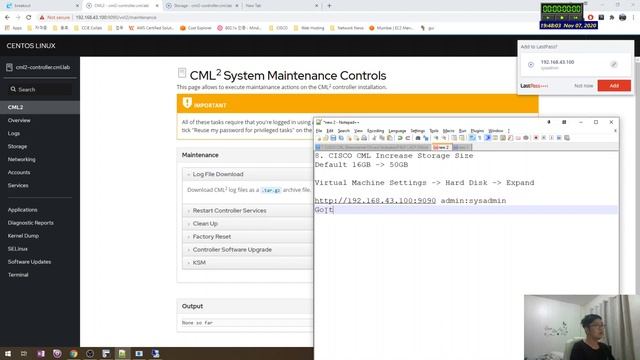The height and width of the screenshot is (360, 640).
Task: Open Storage in the sidebar
Action: click(17, 147)
